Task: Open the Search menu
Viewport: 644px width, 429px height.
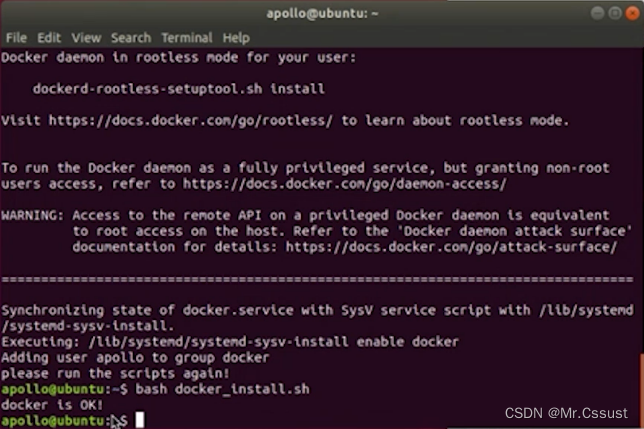Action: [x=131, y=37]
